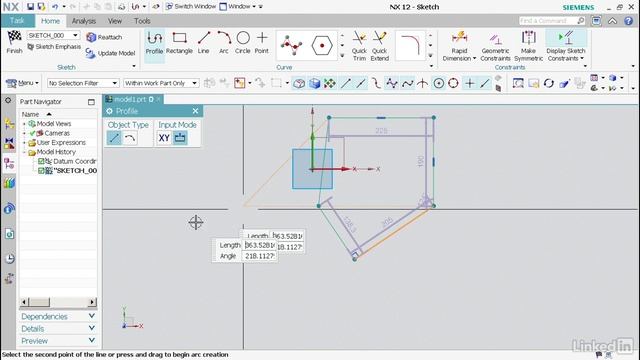The height and width of the screenshot is (360, 640).
Task: Toggle Datum Coordinate System checkbox
Action: [41, 161]
